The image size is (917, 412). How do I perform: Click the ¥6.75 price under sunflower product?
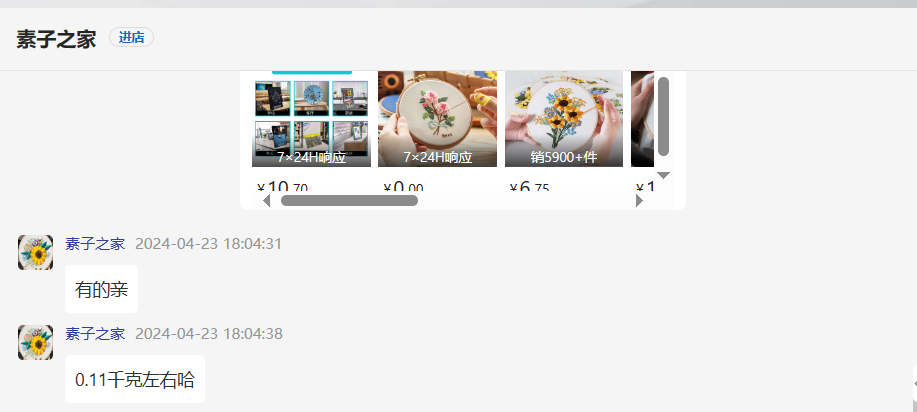click(529, 187)
